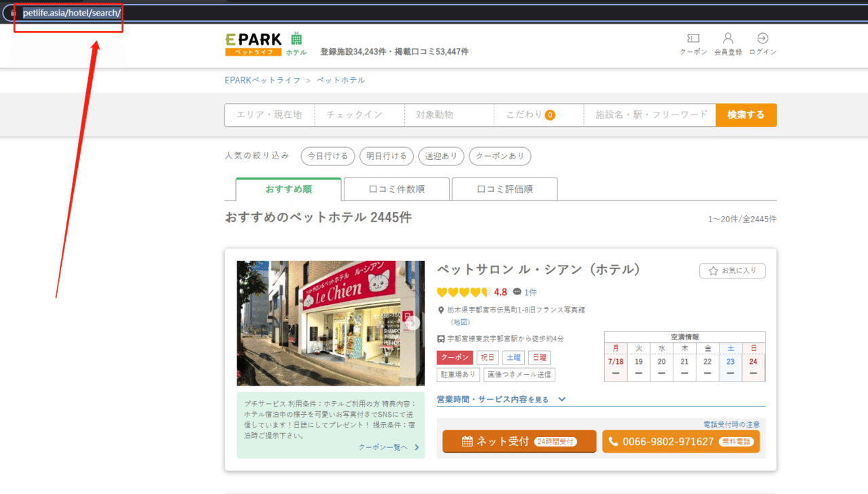Screen dimensions: 868x494
Task: Click the phone icon next to 0066-9802-971627
Action: coord(613,441)
